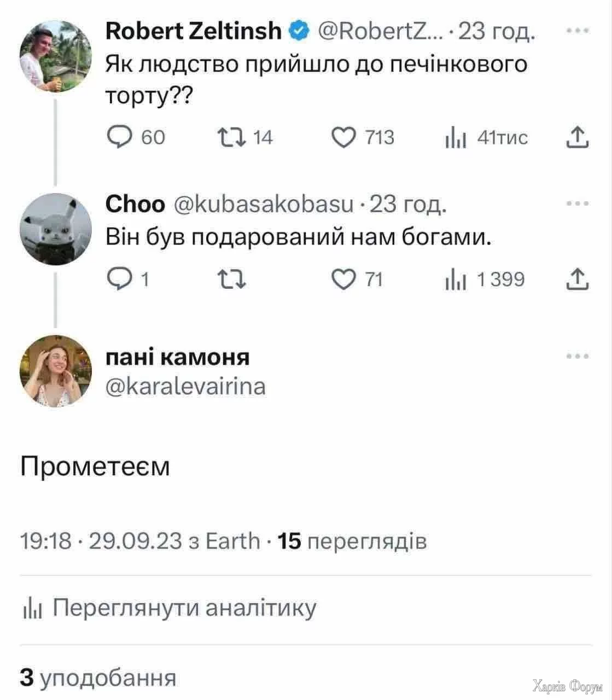
Task: Share Choo's reply tweet
Action: point(577,279)
